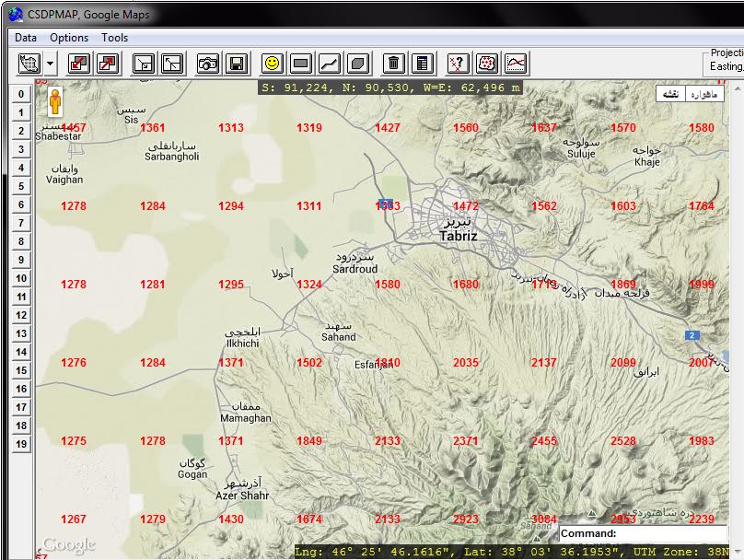Viewport: 744px width, 560px height.
Task: Open the Tools menu
Action: [115, 38]
